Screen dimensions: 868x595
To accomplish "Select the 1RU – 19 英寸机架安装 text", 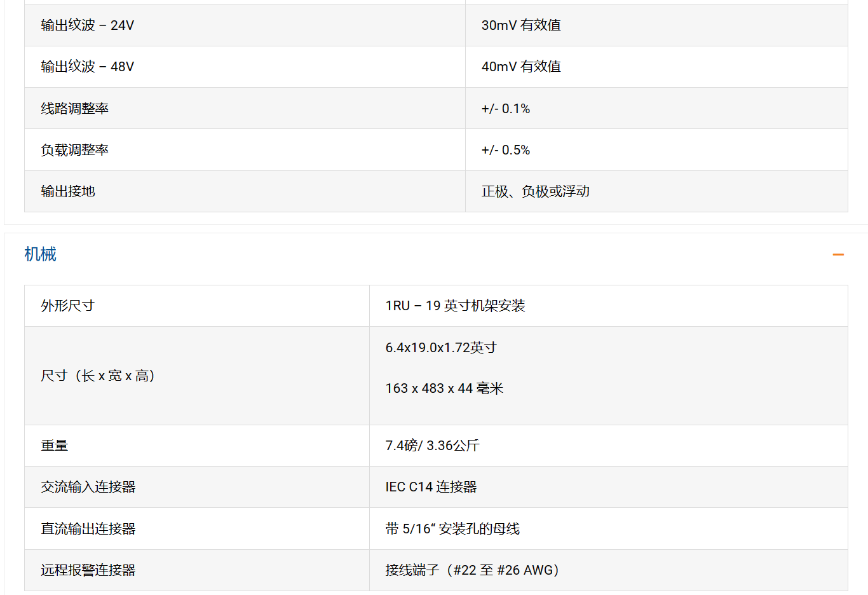I will click(x=455, y=306).
